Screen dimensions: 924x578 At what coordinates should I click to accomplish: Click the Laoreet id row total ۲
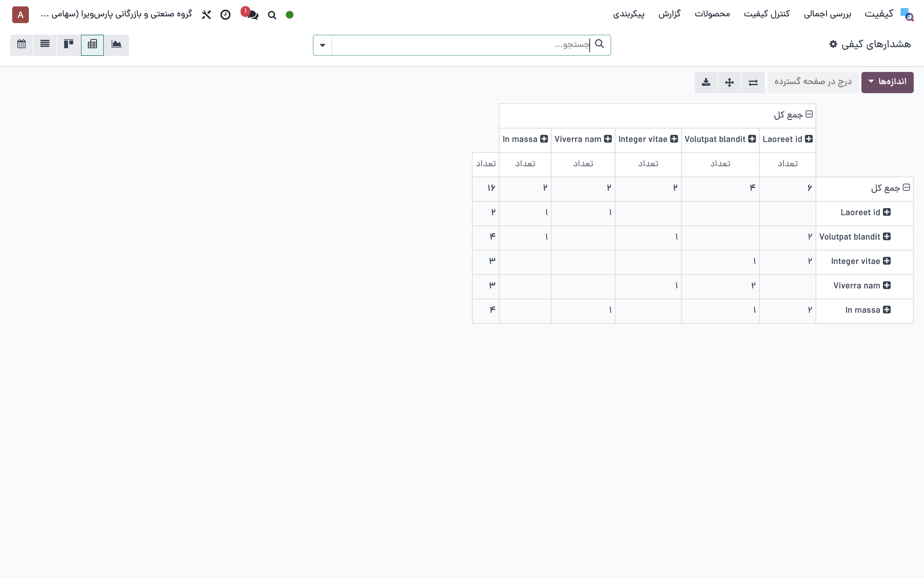(x=486, y=213)
